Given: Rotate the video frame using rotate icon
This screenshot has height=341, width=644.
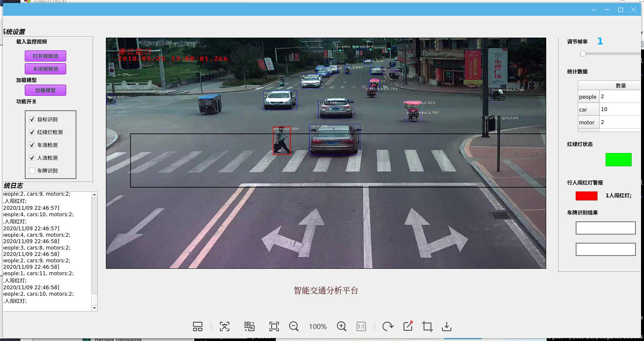Looking at the screenshot, I should (x=388, y=326).
